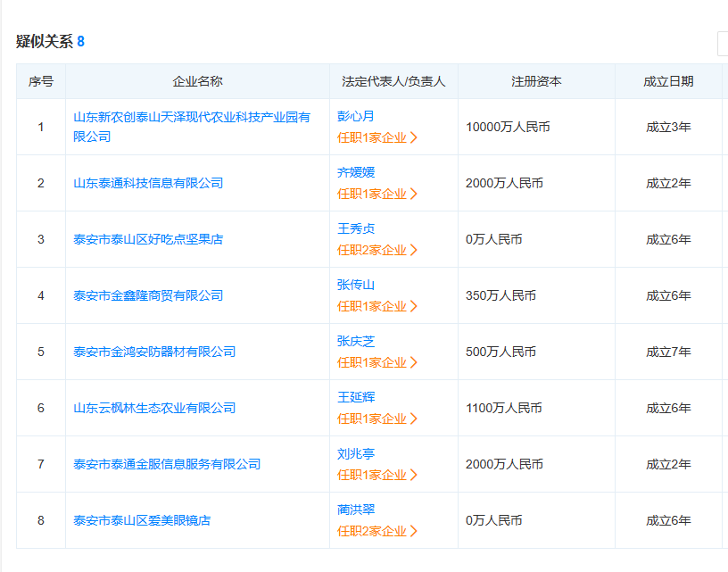Image resolution: width=728 pixels, height=572 pixels.
Task: Click the 企业名称 column header
Action: (197, 81)
